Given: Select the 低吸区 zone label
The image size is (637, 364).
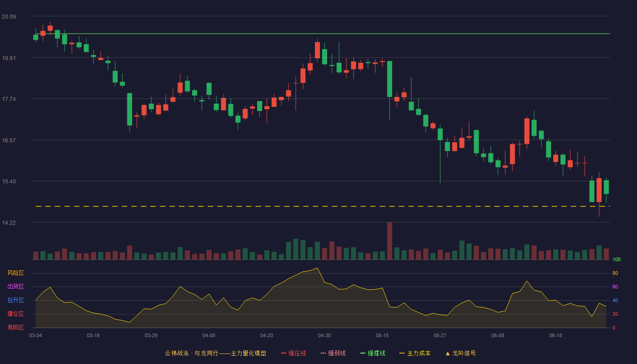Looking at the screenshot, I should [x=15, y=327].
